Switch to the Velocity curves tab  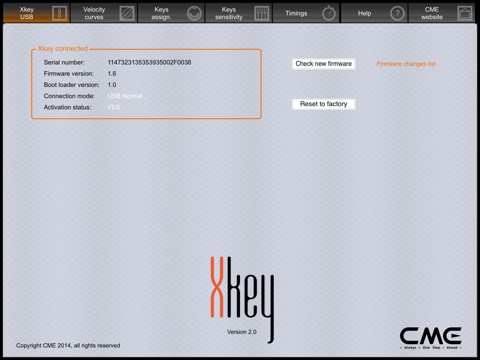104,13
